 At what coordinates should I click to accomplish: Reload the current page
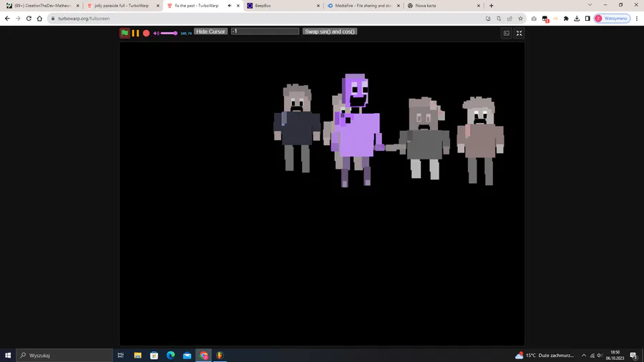pyautogui.click(x=29, y=19)
